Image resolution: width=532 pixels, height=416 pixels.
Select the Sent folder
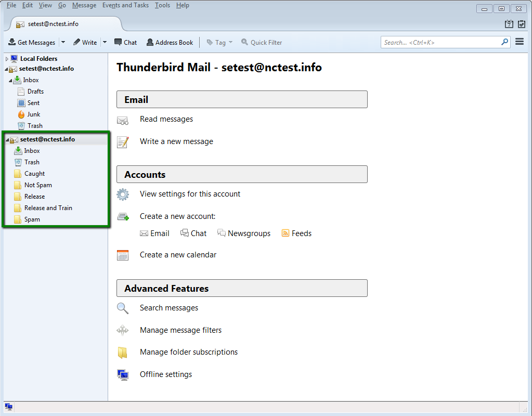pos(33,103)
